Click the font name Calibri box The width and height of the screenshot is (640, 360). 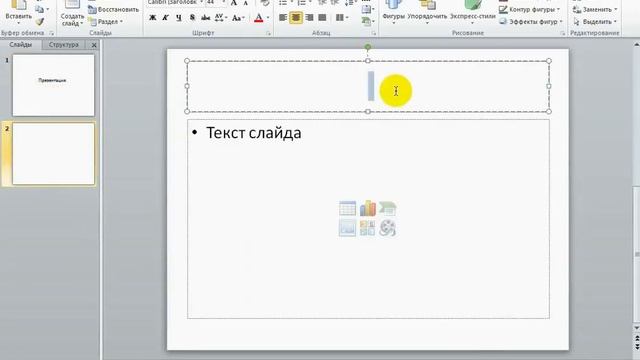point(175,3)
